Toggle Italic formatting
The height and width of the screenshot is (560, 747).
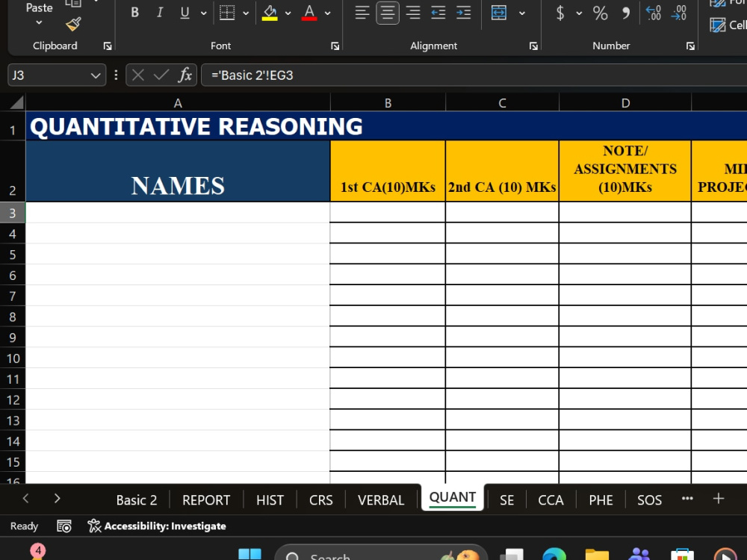point(160,13)
